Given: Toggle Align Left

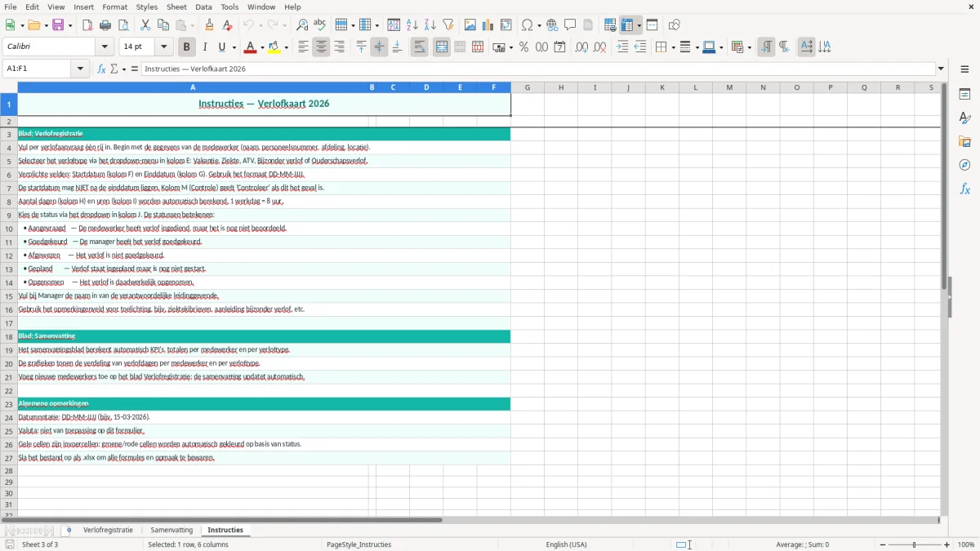Looking at the screenshot, I should [303, 47].
